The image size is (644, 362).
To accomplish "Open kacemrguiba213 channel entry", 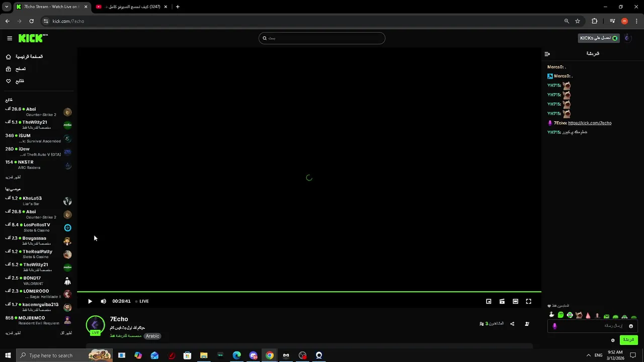I will click(x=38, y=307).
